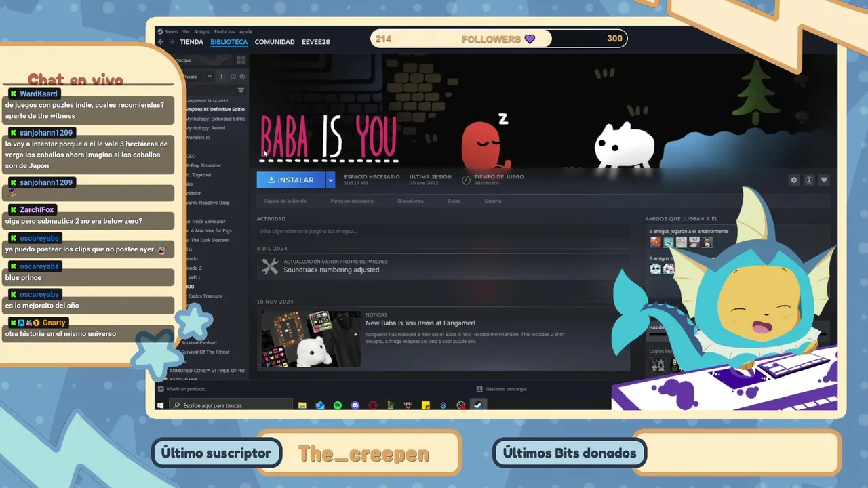Select the BIBLIOTECA tab
This screenshot has width=868, height=488.
(229, 42)
